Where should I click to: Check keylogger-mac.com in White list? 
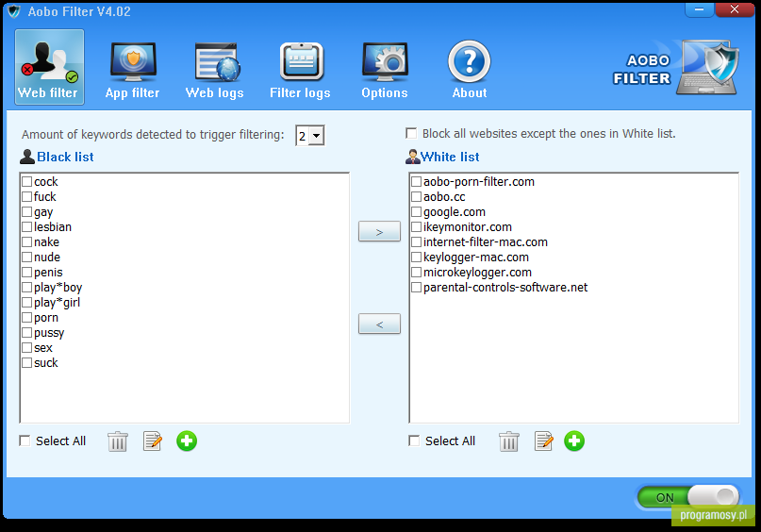pyautogui.click(x=417, y=257)
